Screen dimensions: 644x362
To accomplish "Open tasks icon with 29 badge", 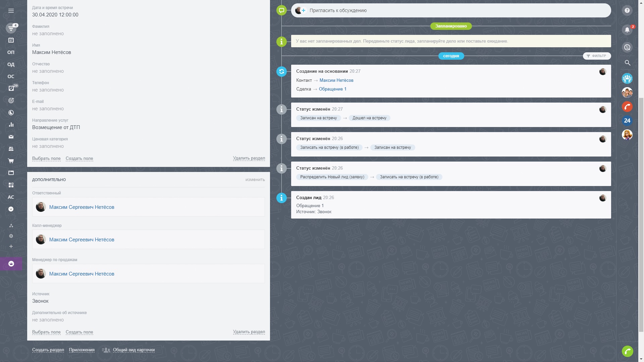I will (11, 88).
